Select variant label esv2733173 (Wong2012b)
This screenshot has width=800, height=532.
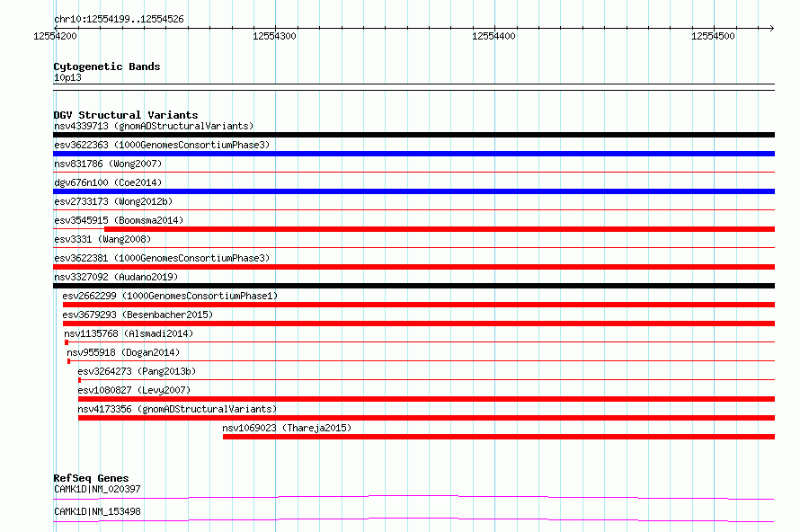pos(113,201)
